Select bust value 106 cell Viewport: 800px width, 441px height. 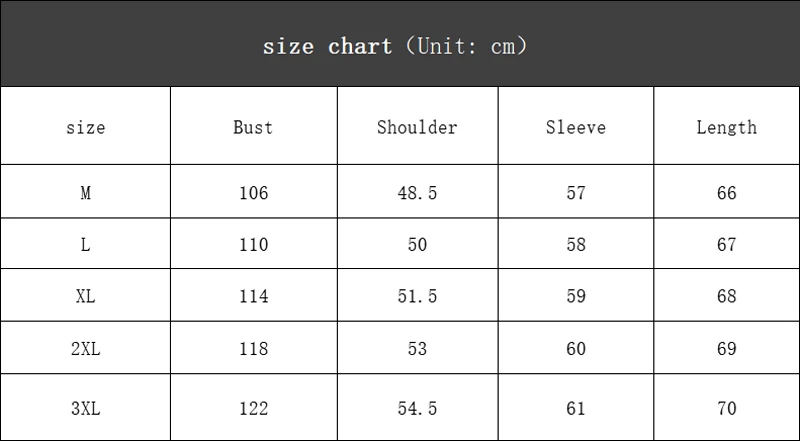tap(254, 191)
